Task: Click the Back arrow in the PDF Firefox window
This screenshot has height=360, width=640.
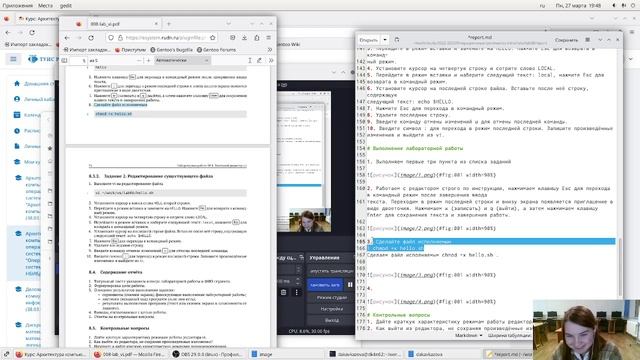Action: coord(67,38)
